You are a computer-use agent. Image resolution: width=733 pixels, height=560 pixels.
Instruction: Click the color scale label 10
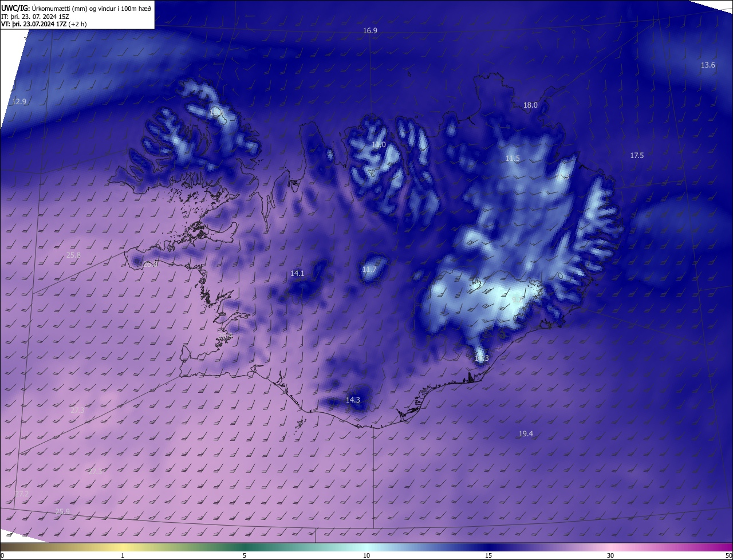pos(366,555)
